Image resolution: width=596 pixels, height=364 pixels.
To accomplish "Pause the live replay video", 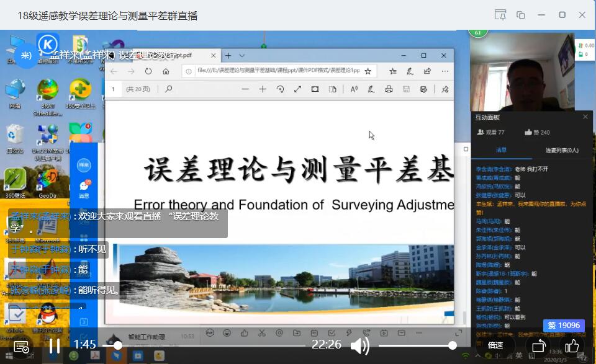I will (x=54, y=345).
